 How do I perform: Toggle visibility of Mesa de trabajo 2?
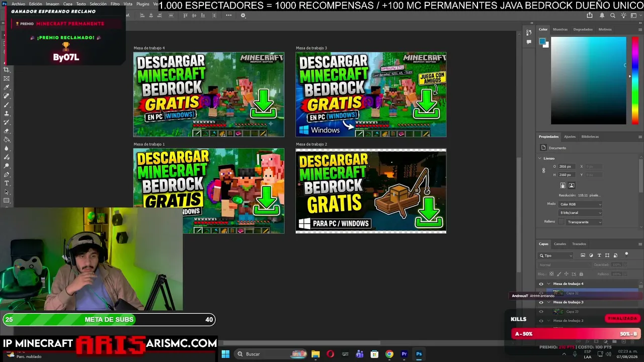click(541, 321)
